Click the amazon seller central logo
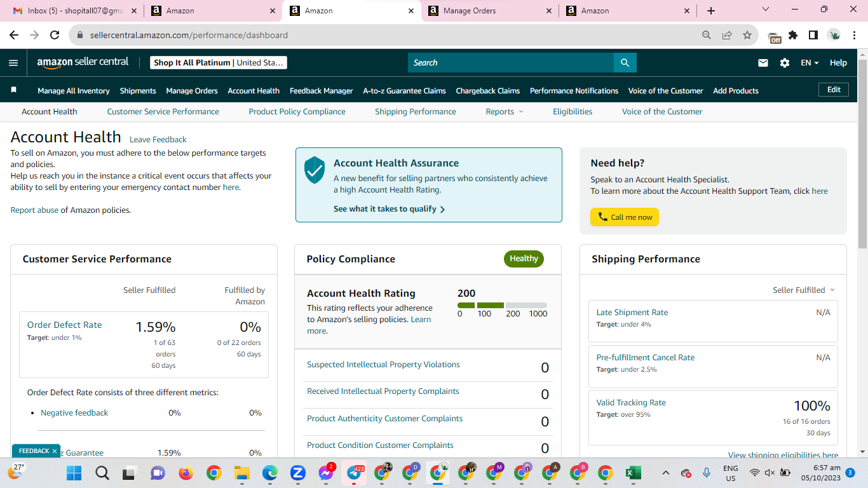Viewport: 868px width, 488px height. [83, 62]
